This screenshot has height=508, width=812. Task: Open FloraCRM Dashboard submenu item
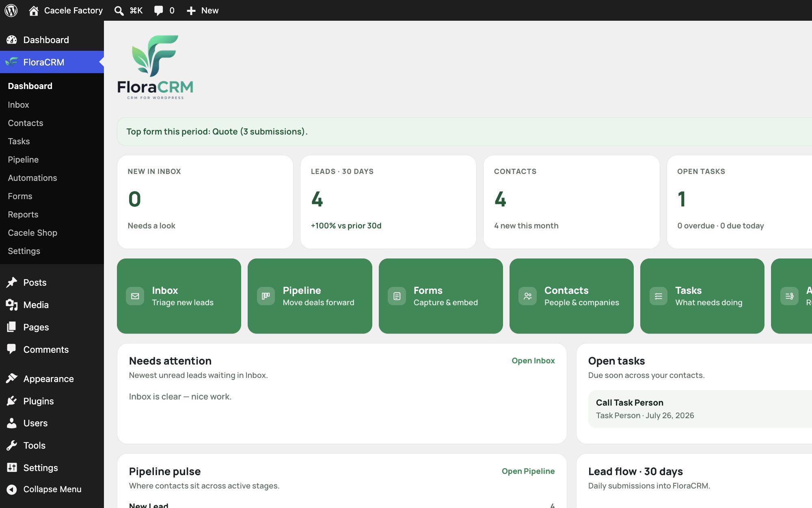click(x=30, y=86)
